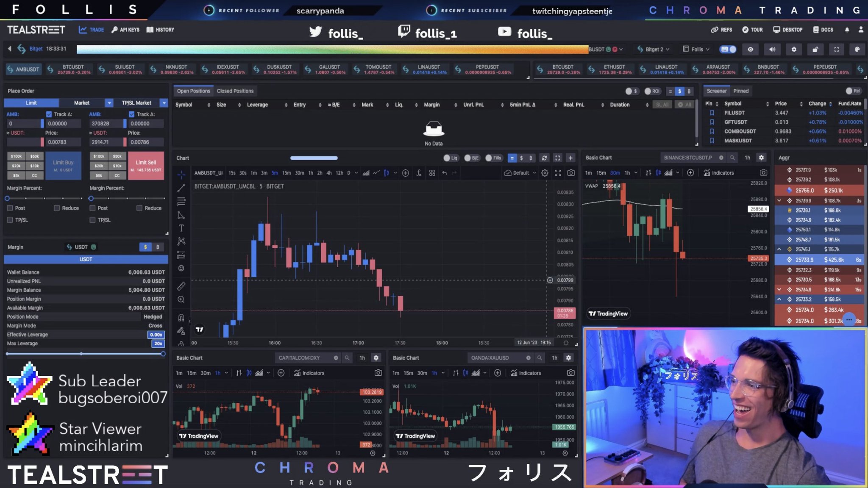Viewport: 868px width, 488px height.
Task: Click the Limit Sell button
Action: tap(146, 166)
